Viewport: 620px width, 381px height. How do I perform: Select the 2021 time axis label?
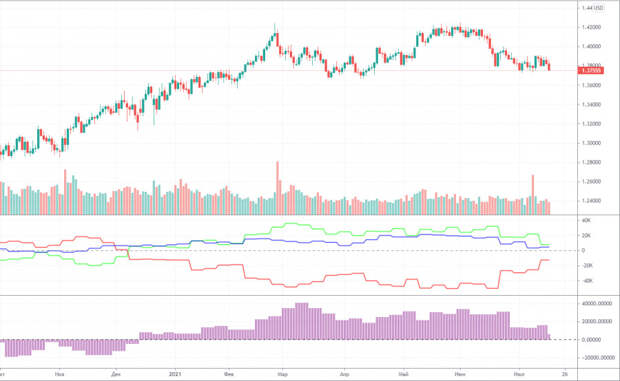[174, 374]
